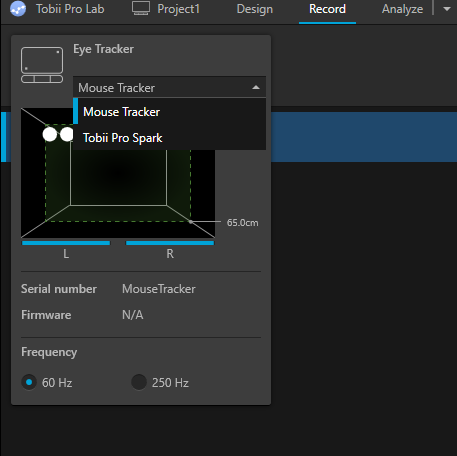Click the R eye label

pos(170,254)
